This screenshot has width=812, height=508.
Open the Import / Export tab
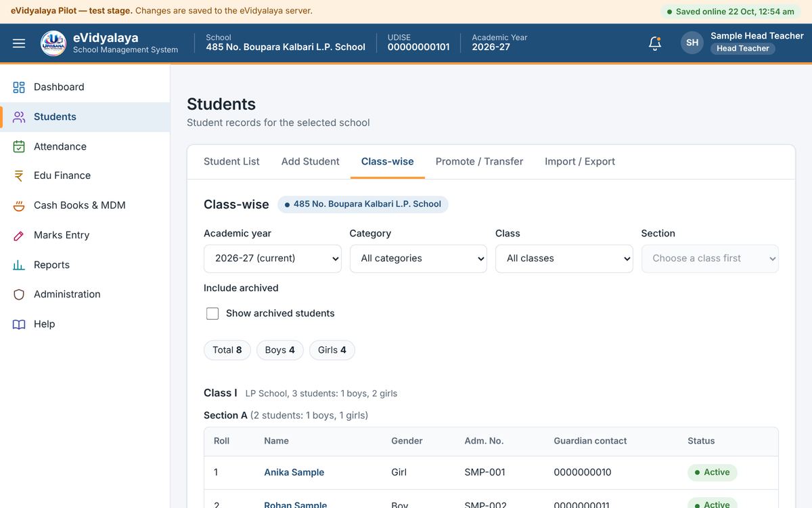click(580, 162)
